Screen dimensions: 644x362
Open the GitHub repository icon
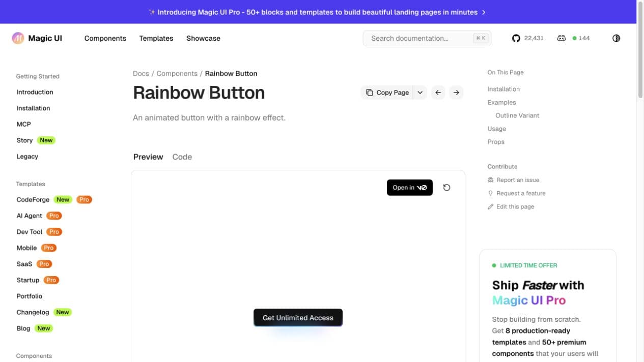516,38
